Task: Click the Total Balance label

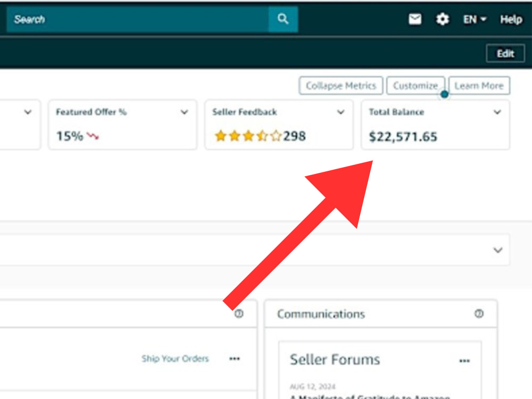Action: click(x=396, y=112)
